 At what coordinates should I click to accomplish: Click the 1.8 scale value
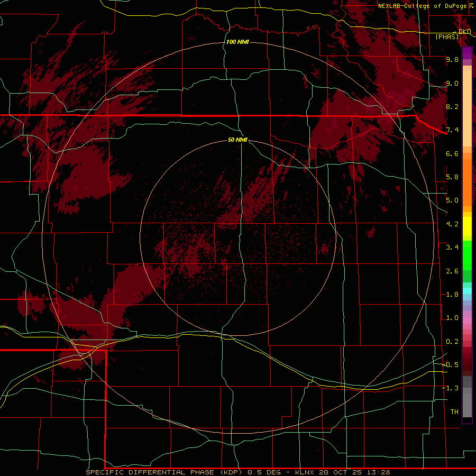click(452, 295)
